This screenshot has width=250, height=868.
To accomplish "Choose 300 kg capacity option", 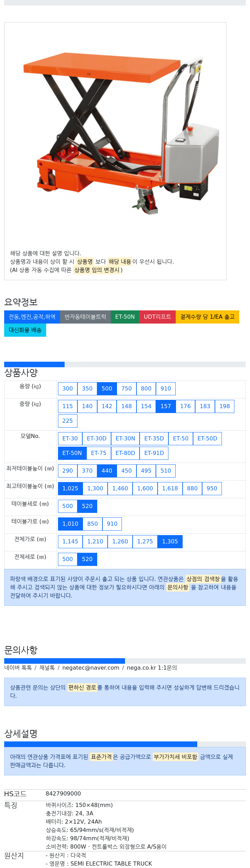I will tap(68, 389).
